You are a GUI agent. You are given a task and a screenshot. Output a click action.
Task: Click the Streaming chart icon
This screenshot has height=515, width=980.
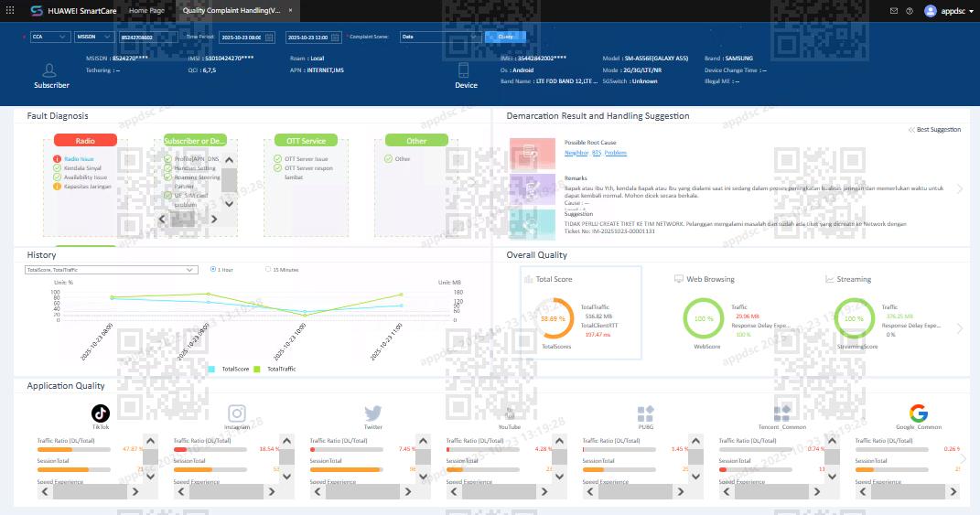829,279
